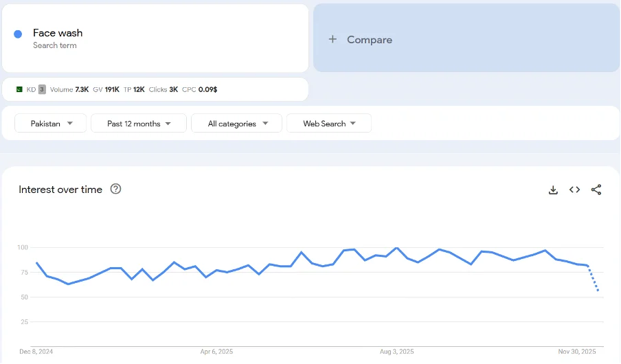This screenshot has width=621, height=364.
Task: Click the KD score badge
Action: coord(42,89)
